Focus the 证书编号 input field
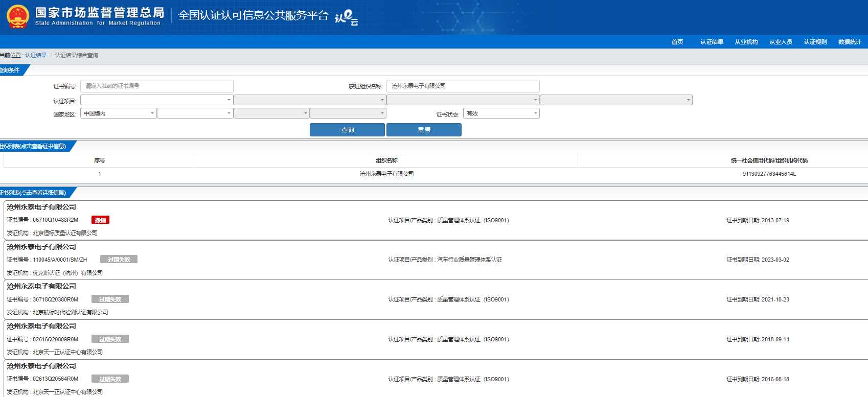The image size is (868, 397). point(157,86)
